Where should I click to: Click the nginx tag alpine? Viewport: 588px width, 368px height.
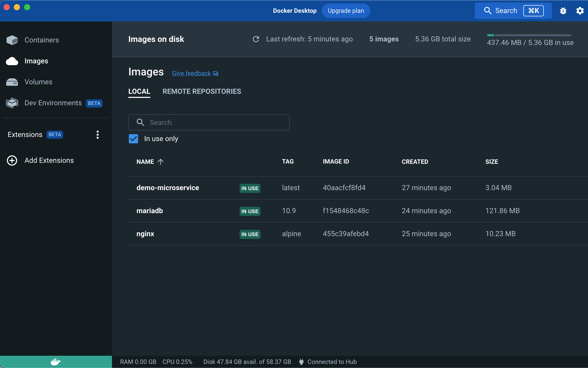coord(292,234)
